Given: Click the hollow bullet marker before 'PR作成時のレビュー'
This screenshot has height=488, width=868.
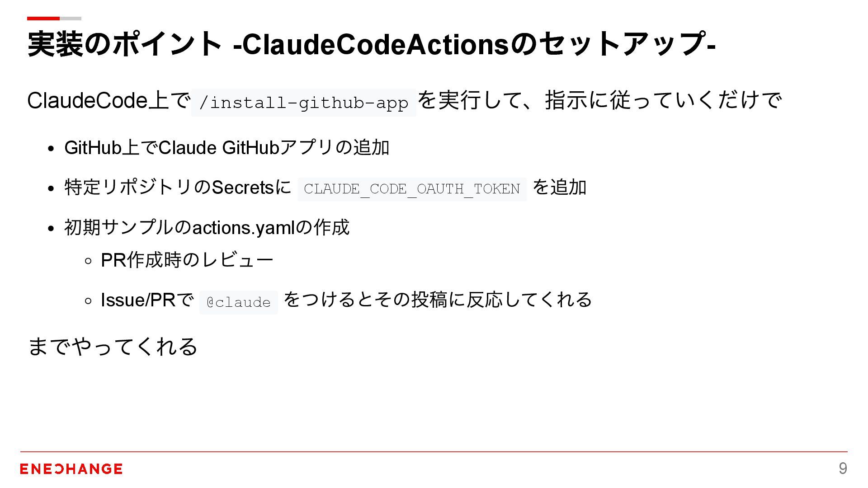Looking at the screenshot, I should [x=88, y=261].
